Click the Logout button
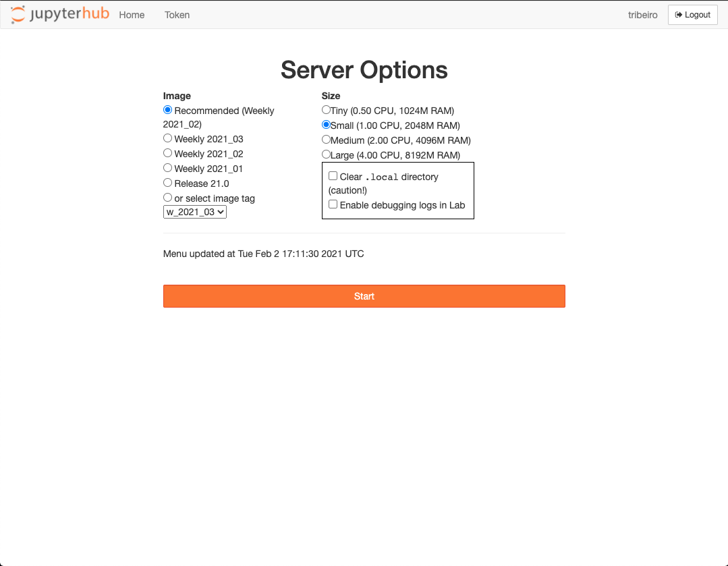This screenshot has width=728, height=566. (692, 14)
